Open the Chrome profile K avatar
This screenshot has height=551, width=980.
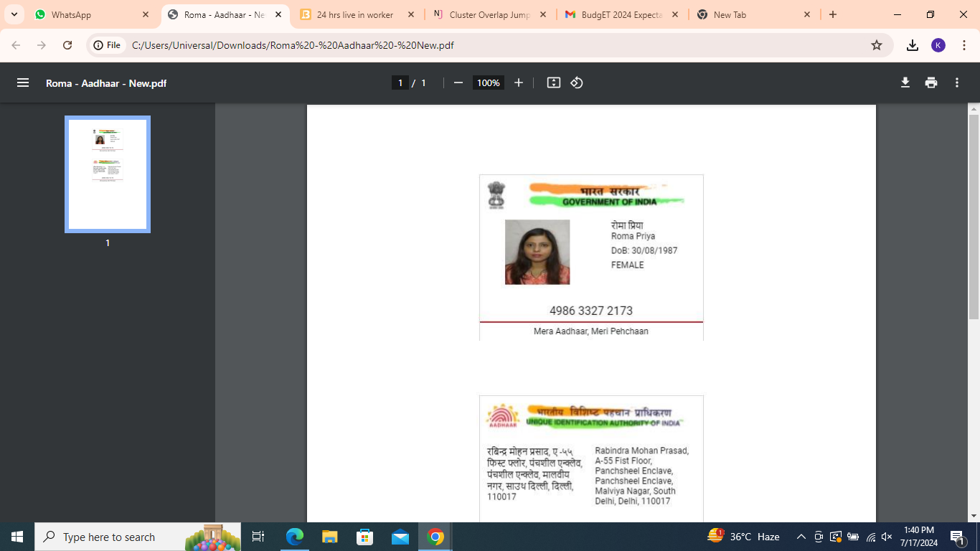[x=938, y=45]
